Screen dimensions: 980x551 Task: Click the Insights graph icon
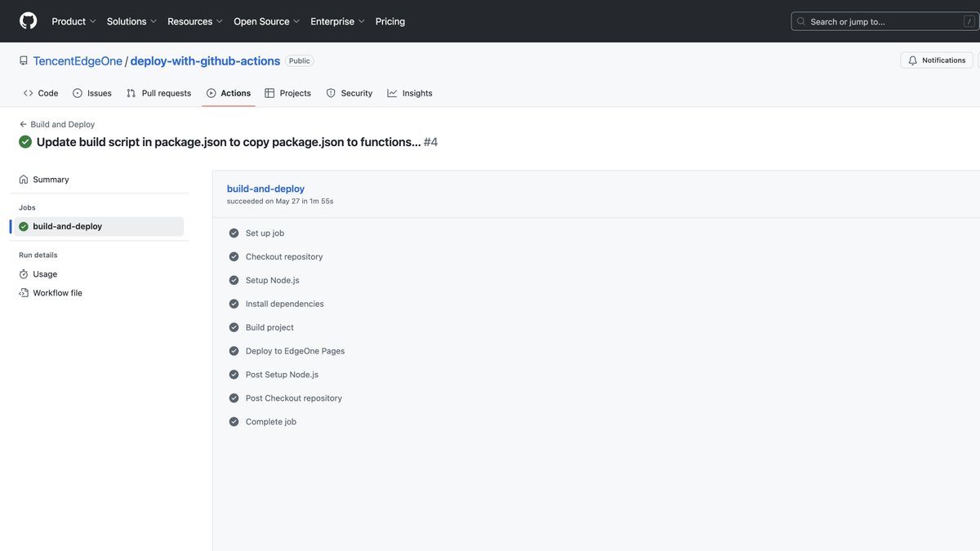tap(392, 93)
